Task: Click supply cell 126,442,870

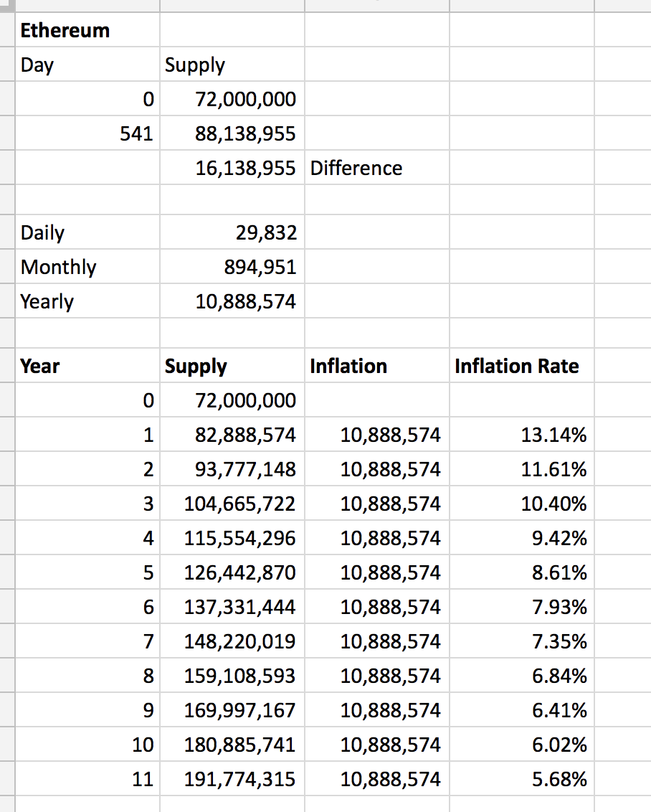Action: [x=232, y=572]
